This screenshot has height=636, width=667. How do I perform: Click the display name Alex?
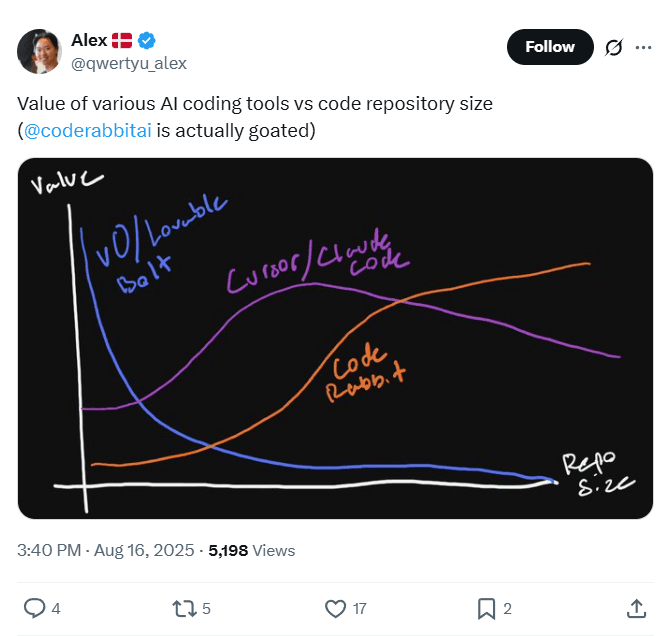(x=89, y=40)
